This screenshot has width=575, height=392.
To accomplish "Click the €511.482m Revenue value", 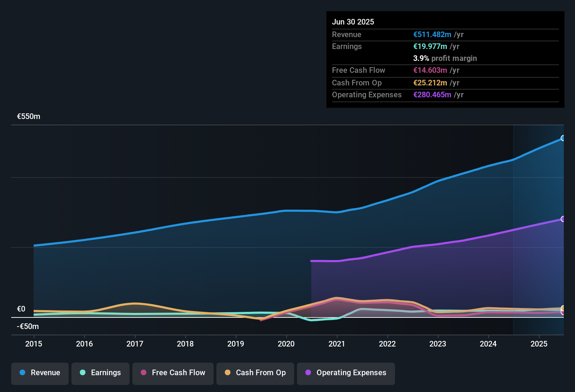I will click(x=432, y=35).
